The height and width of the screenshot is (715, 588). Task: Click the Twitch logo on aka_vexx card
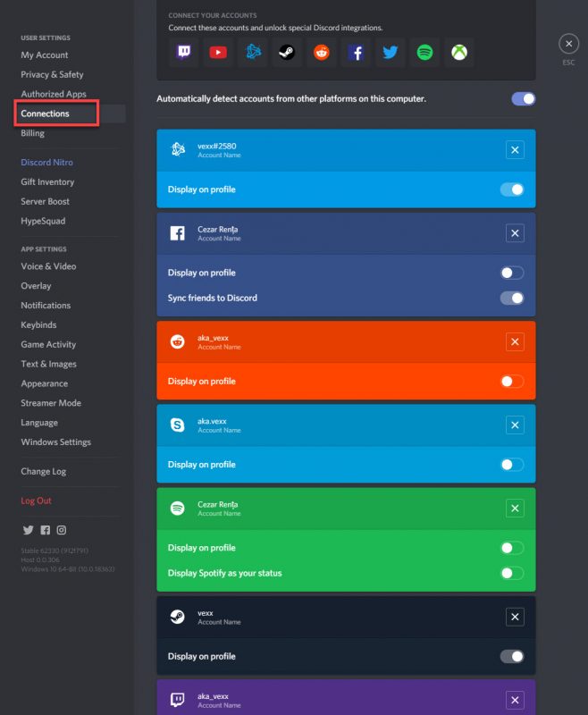177,700
